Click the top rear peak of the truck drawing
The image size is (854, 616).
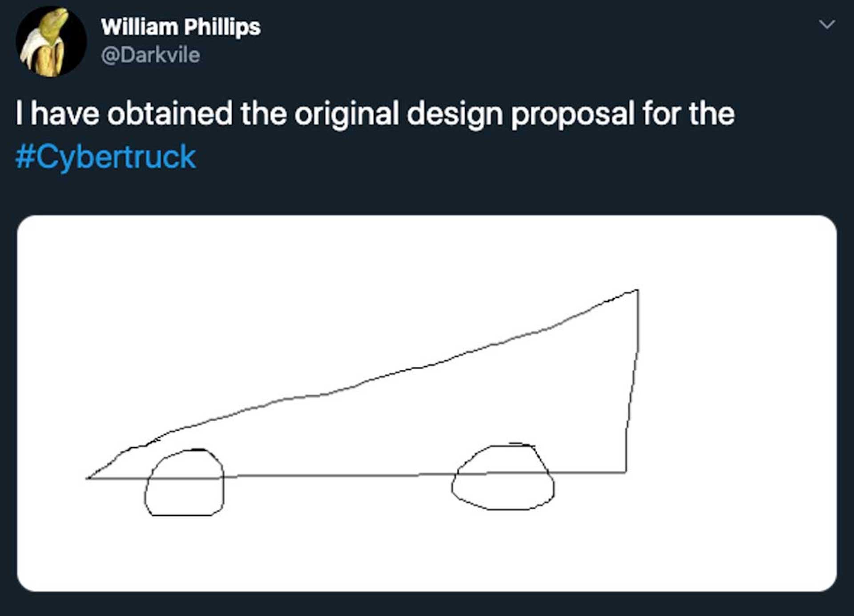(x=637, y=291)
